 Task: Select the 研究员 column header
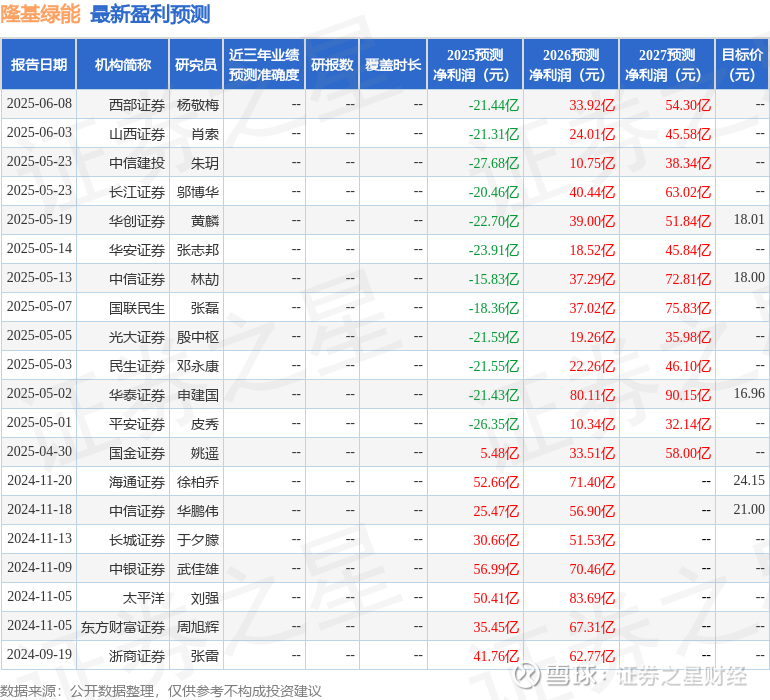click(x=196, y=64)
